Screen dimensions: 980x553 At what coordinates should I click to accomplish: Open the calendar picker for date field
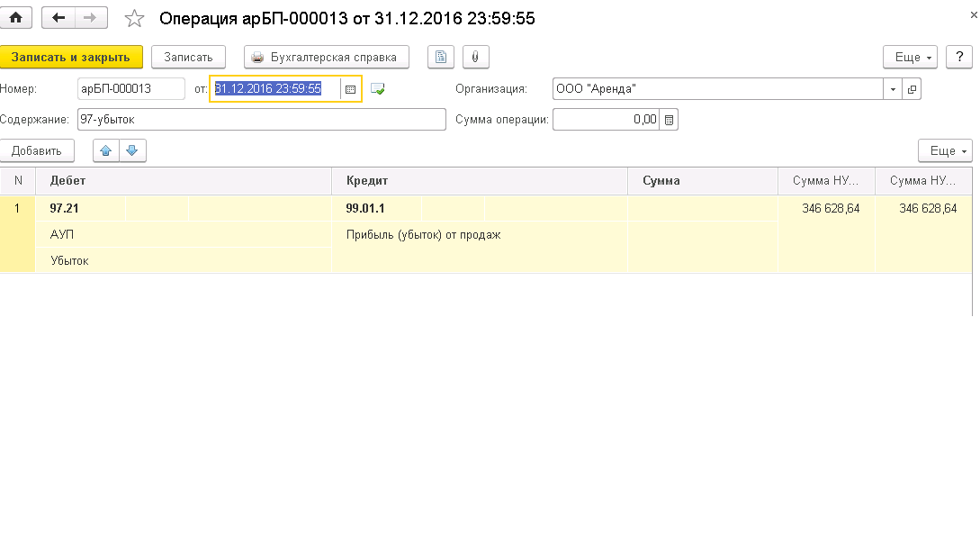[351, 89]
